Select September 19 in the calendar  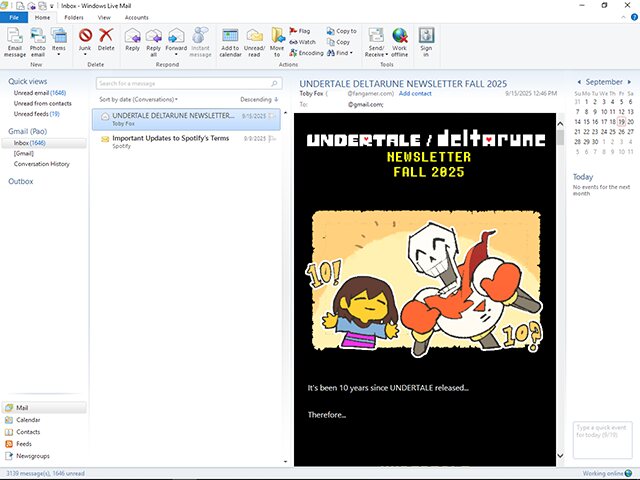(x=621, y=122)
